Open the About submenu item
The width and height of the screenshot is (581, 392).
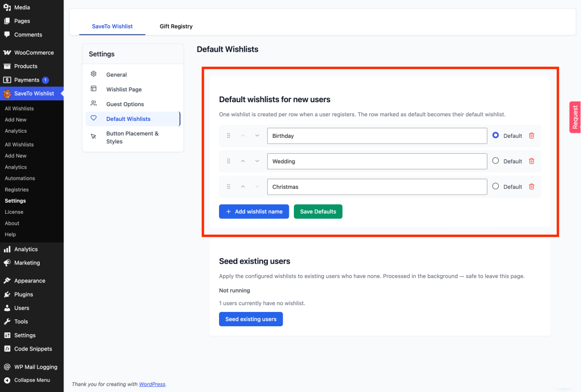(12, 224)
